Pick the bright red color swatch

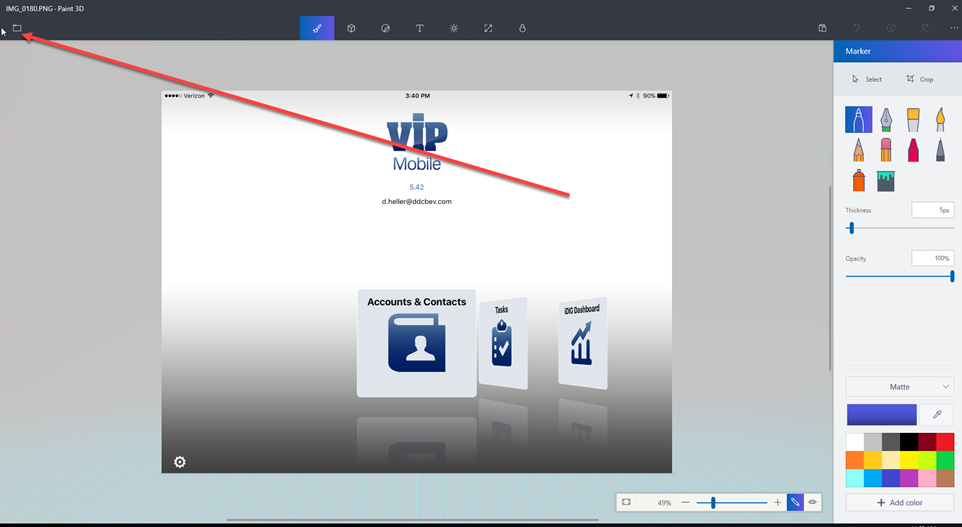click(x=945, y=442)
